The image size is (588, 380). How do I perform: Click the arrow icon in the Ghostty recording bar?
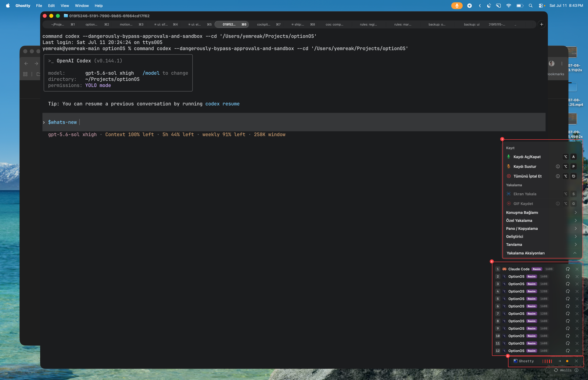(x=560, y=361)
